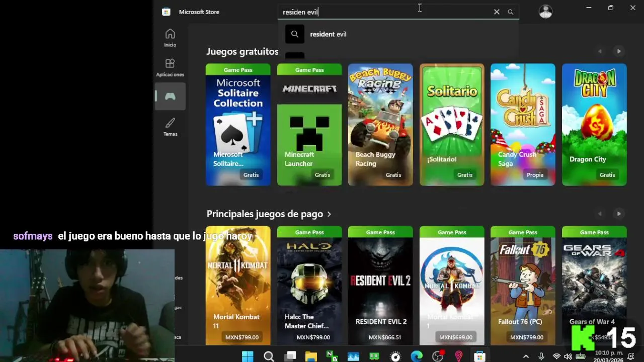Show hidden system tray icons

click(526, 356)
